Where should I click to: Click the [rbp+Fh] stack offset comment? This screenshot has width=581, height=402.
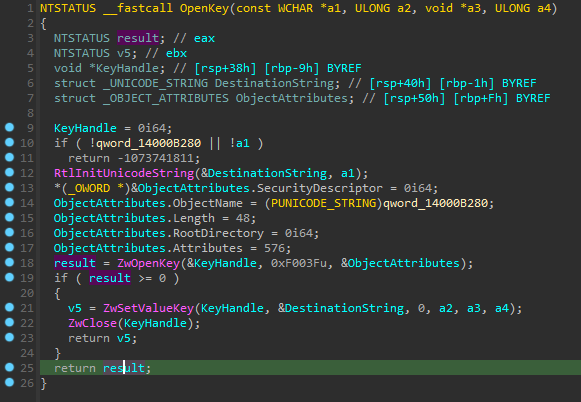481,98
